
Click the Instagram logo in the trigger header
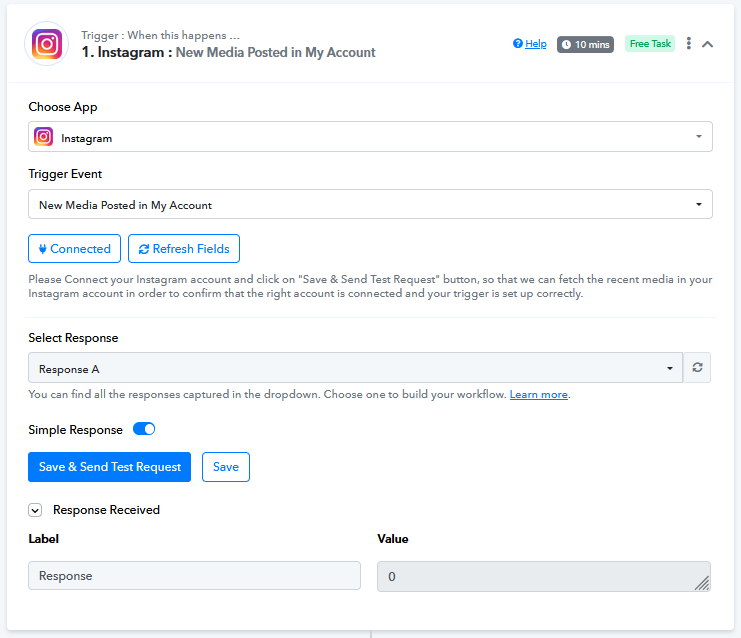pos(47,44)
